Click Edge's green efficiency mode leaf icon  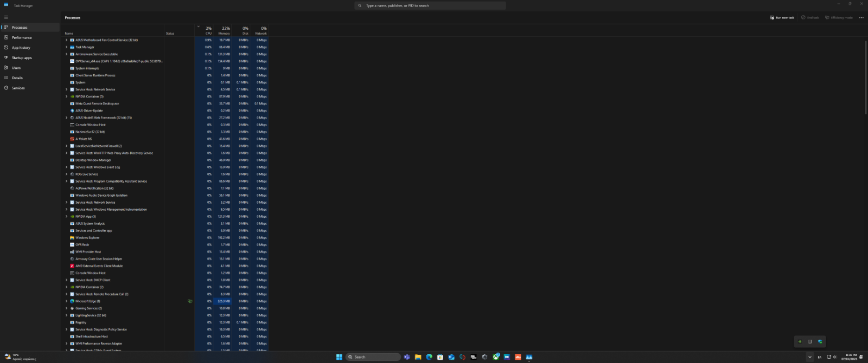click(190, 301)
